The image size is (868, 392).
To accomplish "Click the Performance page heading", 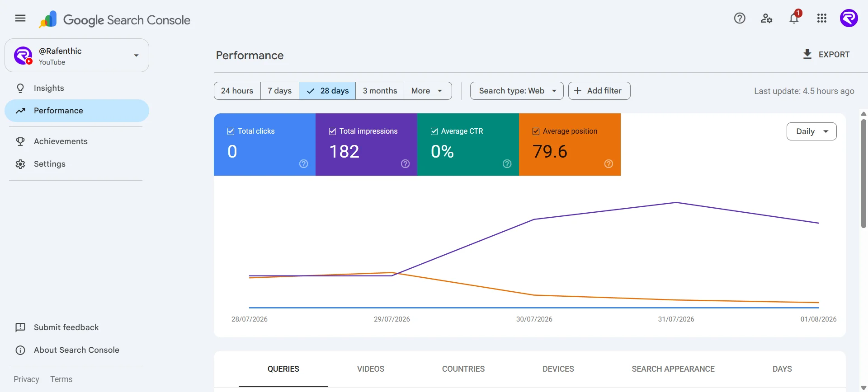I will pos(250,56).
